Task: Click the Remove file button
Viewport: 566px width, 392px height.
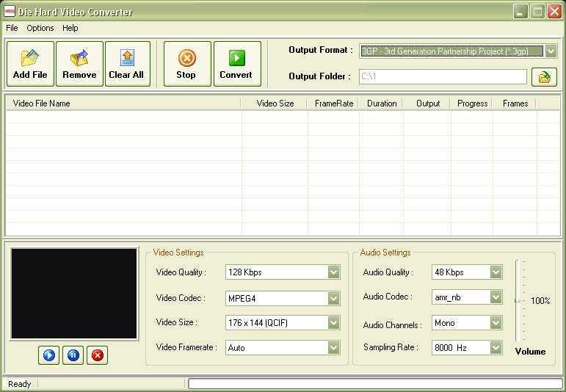Action: [x=79, y=64]
